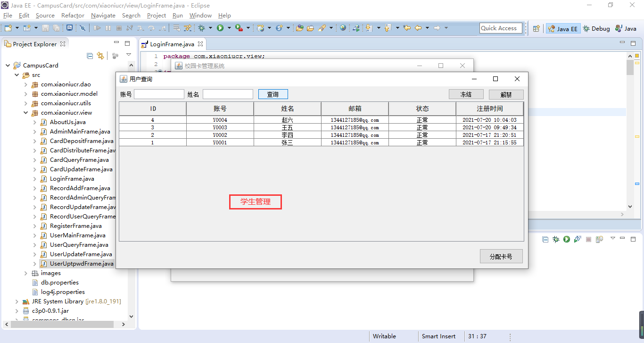The image size is (644, 343).
Task: Open the Navigate menu
Action: click(103, 16)
